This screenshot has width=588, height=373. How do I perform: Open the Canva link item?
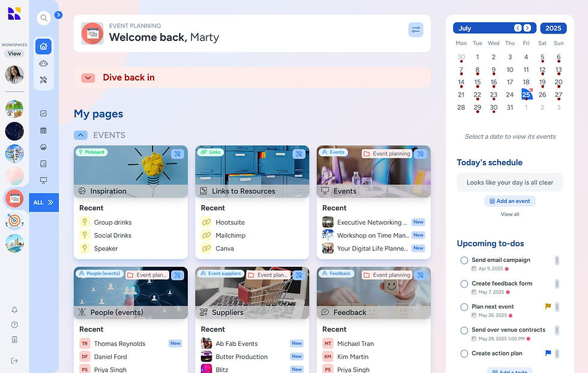coord(224,249)
